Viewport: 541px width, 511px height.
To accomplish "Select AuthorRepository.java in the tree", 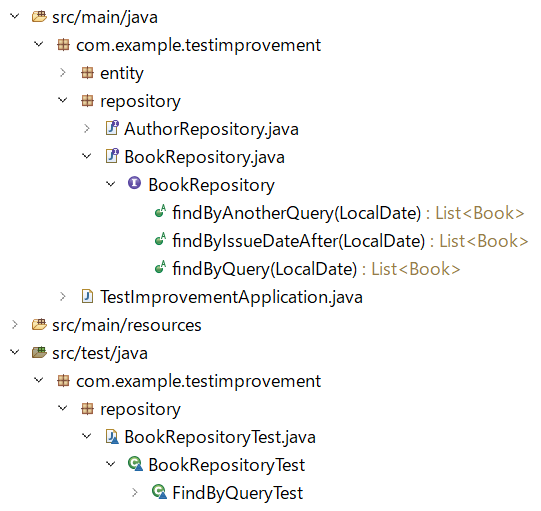I will (211, 129).
